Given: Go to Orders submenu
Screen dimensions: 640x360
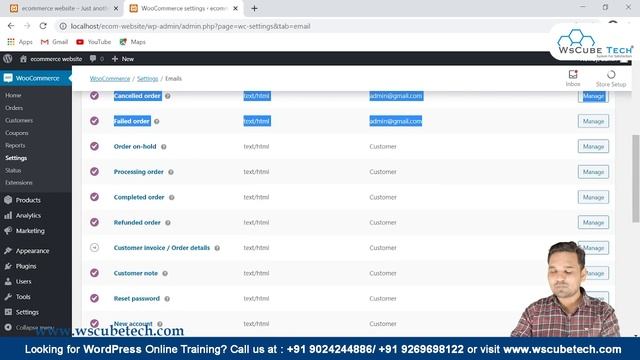Looking at the screenshot, I should (x=14, y=108).
